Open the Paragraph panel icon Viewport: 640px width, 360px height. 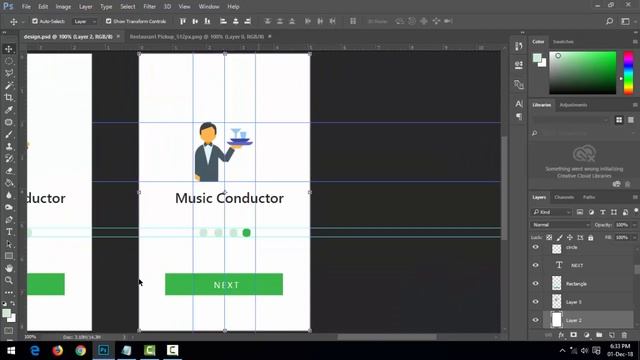519,117
